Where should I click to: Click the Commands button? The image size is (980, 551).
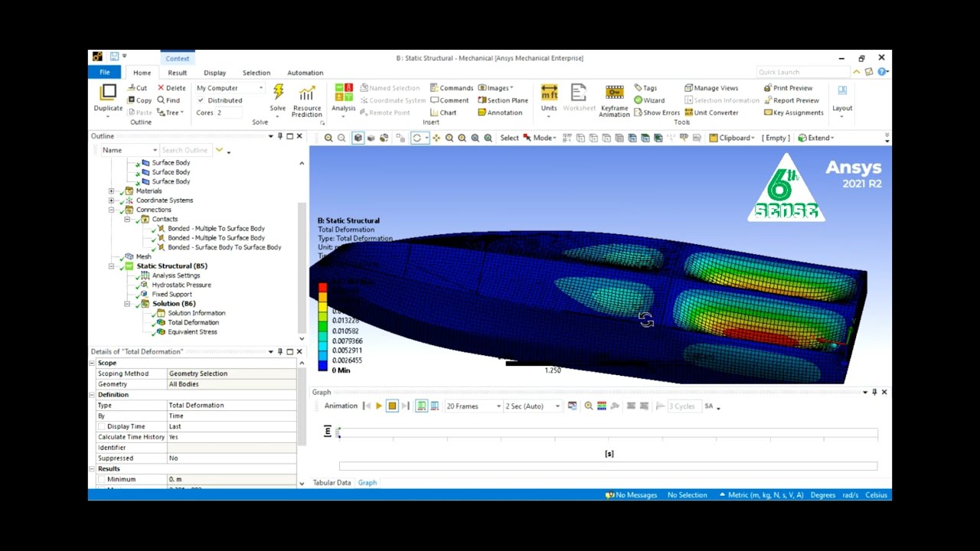452,88
